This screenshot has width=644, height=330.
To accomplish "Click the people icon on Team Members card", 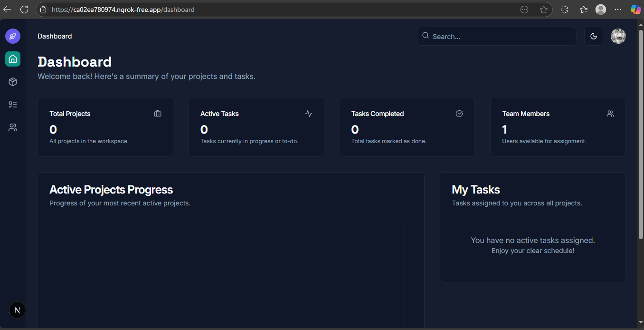I will [x=610, y=114].
